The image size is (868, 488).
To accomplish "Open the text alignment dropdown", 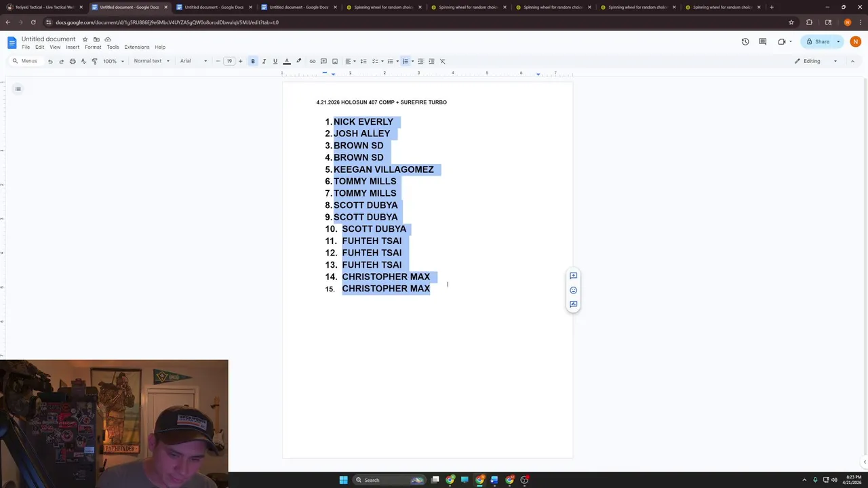I will click(x=350, y=61).
